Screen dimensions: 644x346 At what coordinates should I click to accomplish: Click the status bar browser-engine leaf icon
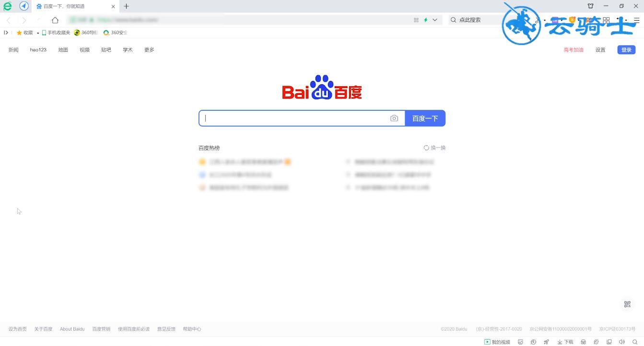[596, 342]
